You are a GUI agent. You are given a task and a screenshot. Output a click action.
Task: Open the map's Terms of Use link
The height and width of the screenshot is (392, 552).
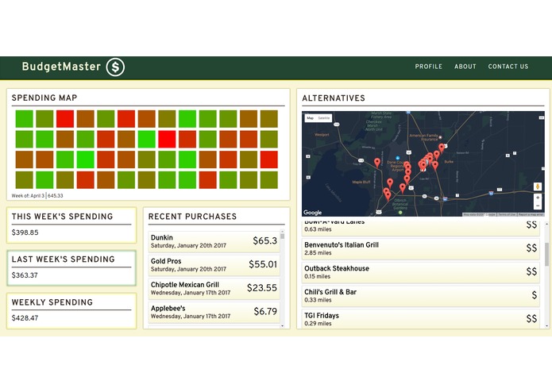click(x=507, y=214)
